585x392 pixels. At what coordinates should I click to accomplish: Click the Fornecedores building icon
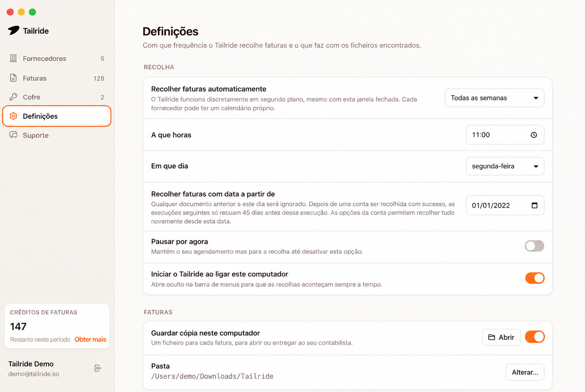[13, 58]
